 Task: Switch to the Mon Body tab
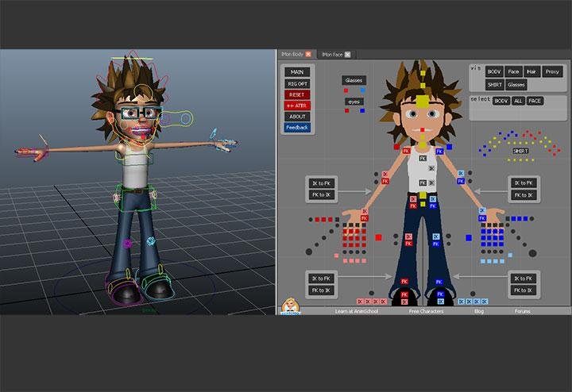[x=292, y=54]
